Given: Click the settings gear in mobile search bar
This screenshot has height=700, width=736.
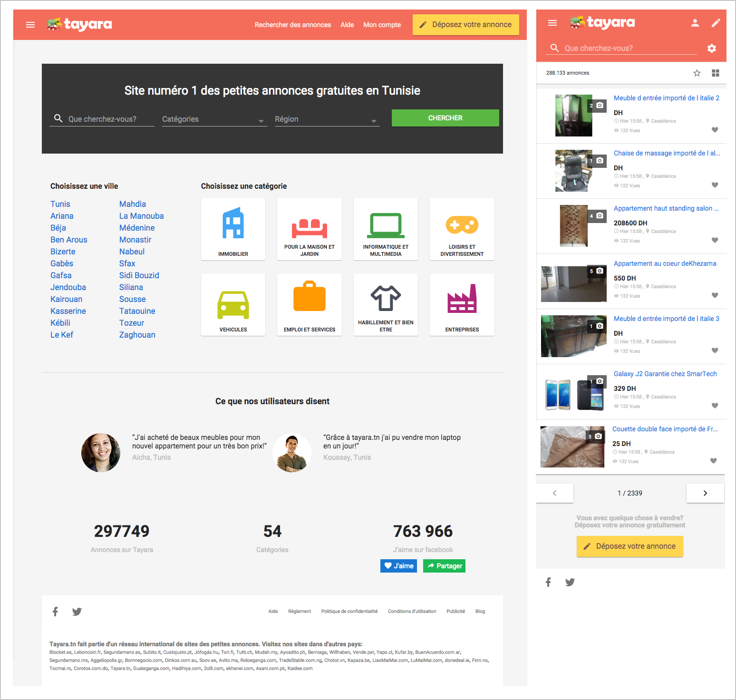Looking at the screenshot, I should tap(711, 49).
